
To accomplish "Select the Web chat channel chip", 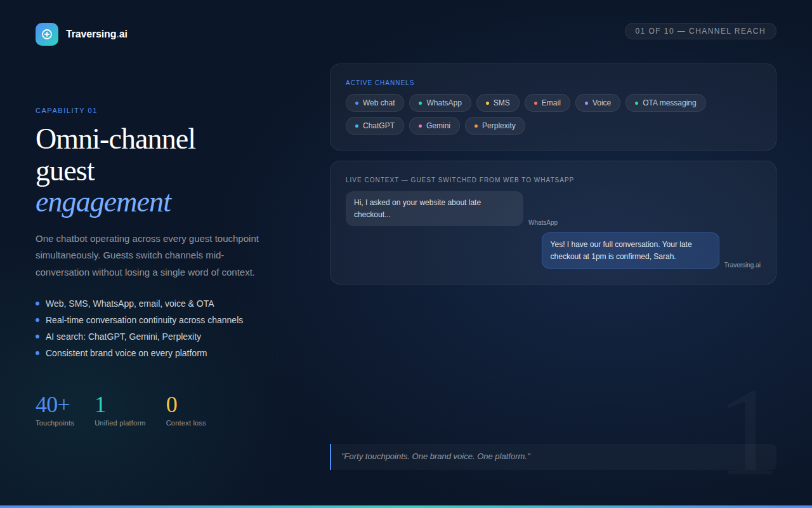I will 375,103.
